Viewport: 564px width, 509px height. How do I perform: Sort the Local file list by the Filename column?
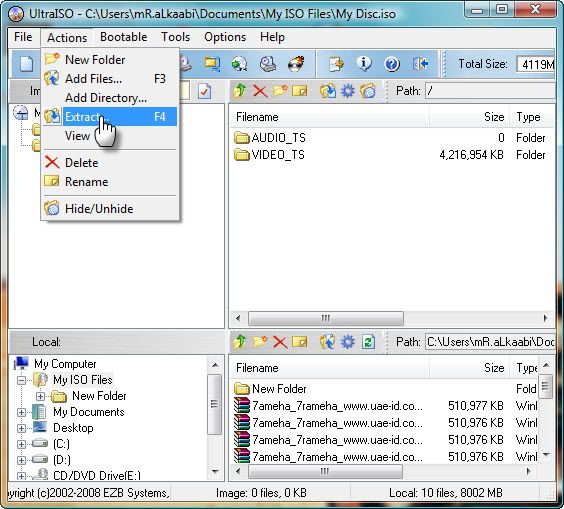(329, 368)
